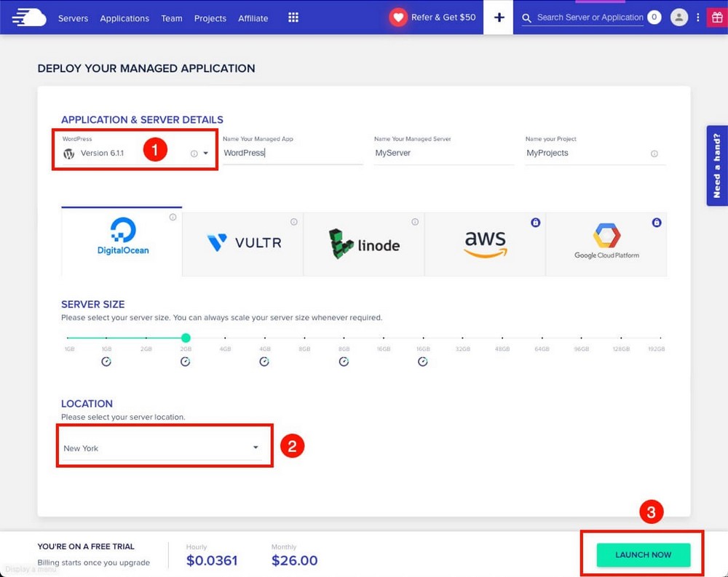
Task: Click the info icon beside MyProjects
Action: coord(654,154)
